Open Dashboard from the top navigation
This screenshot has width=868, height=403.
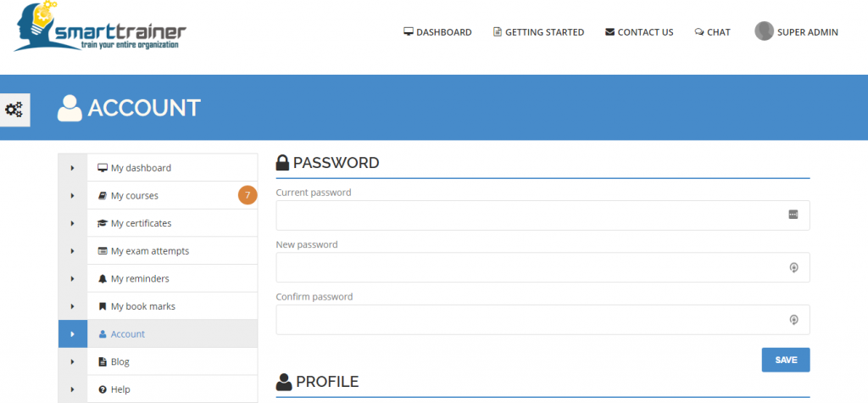[437, 32]
